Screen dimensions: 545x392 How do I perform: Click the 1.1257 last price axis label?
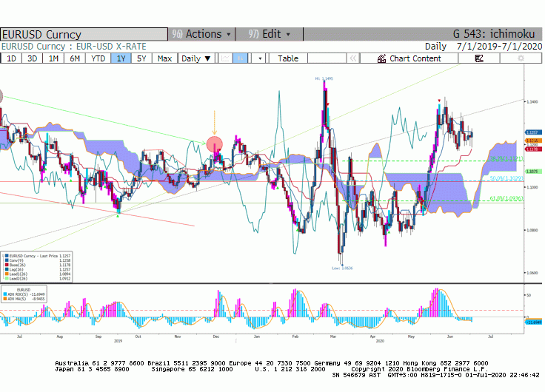coord(533,132)
